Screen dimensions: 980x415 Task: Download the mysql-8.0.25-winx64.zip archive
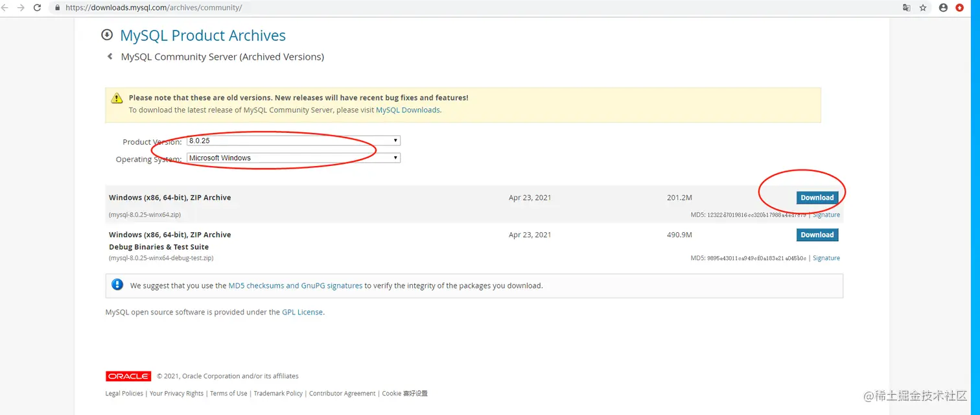(817, 198)
